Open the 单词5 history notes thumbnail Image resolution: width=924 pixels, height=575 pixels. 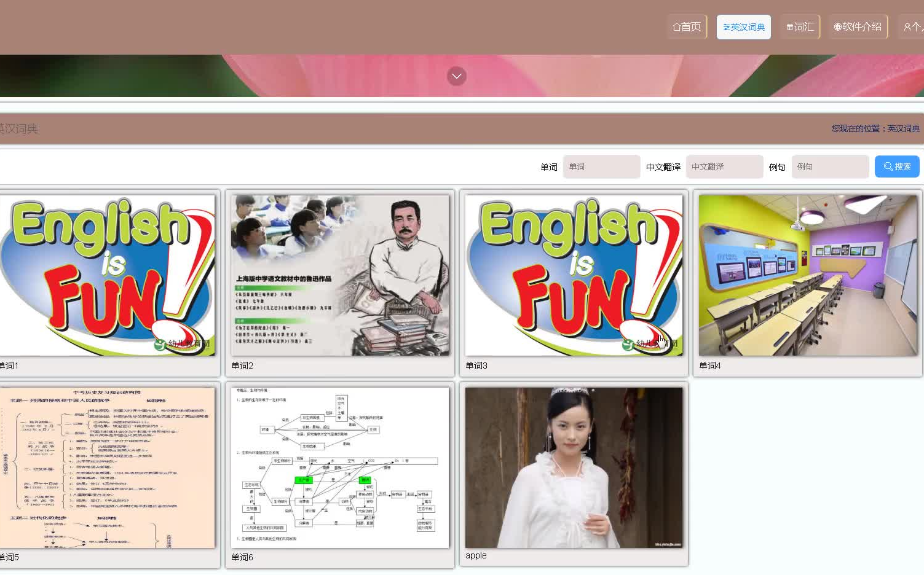[x=107, y=467]
